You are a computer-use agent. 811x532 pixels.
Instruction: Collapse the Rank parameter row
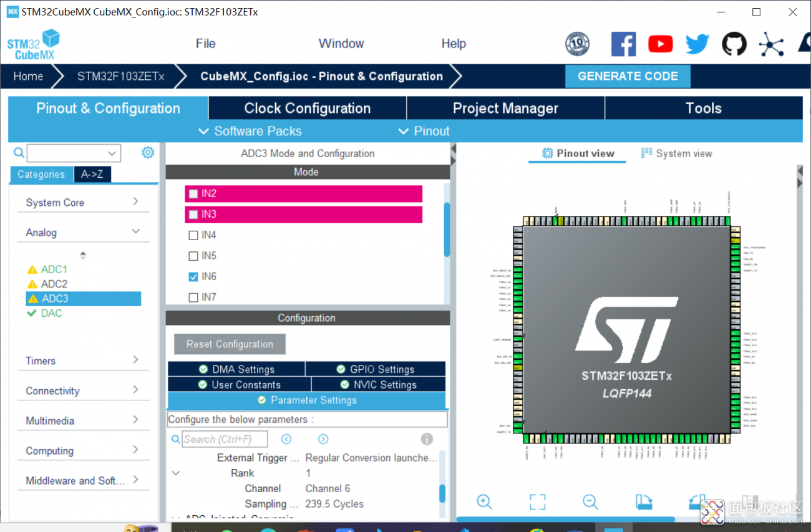coord(176,473)
